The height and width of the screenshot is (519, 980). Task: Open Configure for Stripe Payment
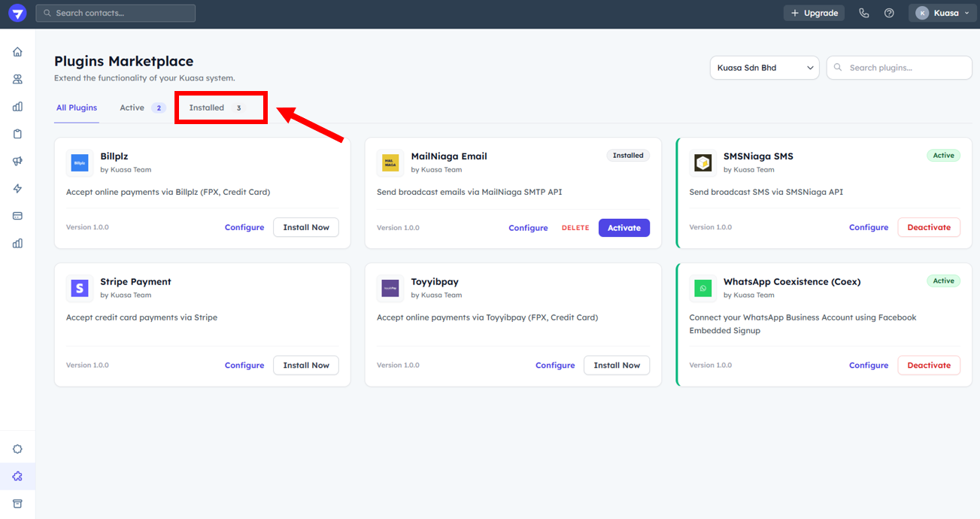click(244, 366)
